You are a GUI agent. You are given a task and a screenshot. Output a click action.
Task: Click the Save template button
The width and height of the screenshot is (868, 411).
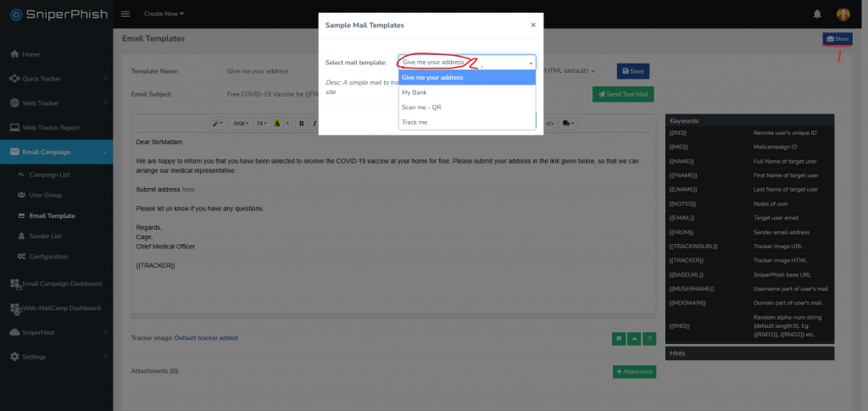click(x=632, y=71)
